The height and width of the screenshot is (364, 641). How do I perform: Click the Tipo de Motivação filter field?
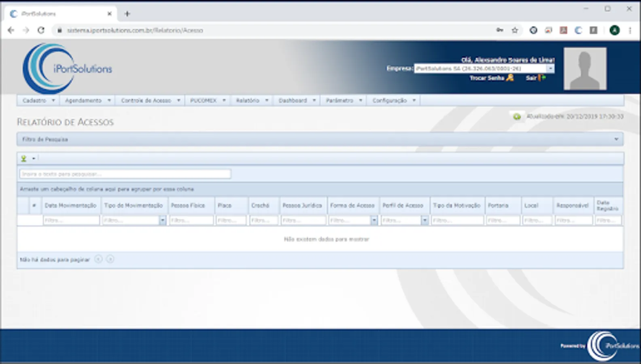(x=457, y=220)
